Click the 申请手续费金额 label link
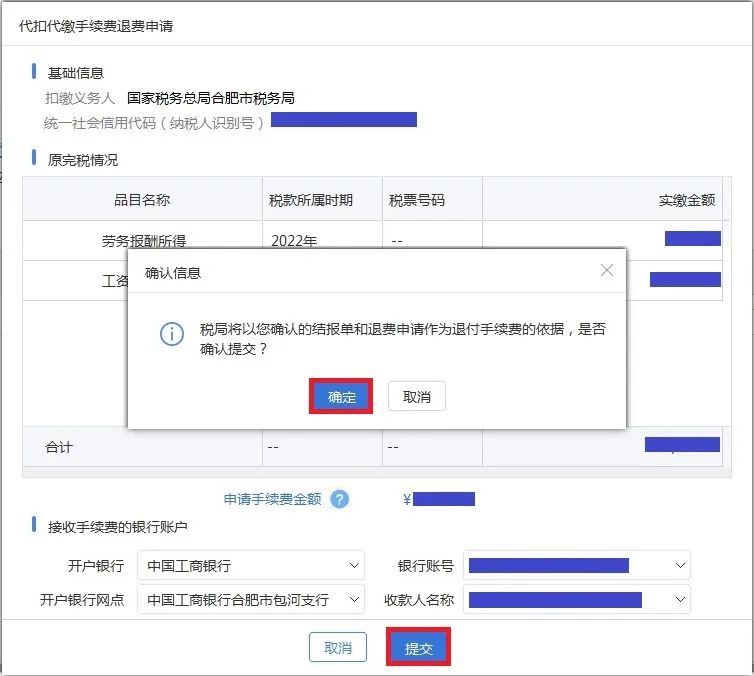This screenshot has height=676, width=754. click(x=273, y=499)
